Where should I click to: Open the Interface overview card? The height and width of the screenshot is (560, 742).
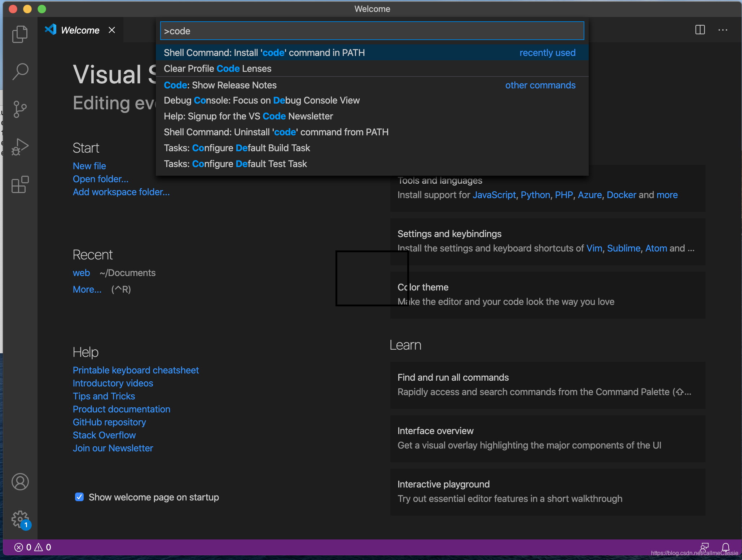click(548, 438)
